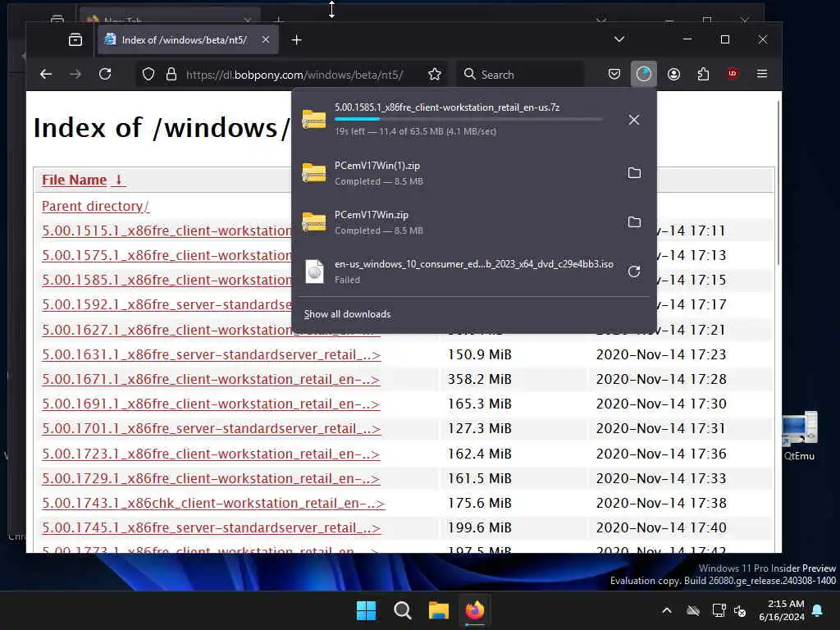
Task: Open the 5.00.1691.1 client-workstation link
Action: click(211, 404)
